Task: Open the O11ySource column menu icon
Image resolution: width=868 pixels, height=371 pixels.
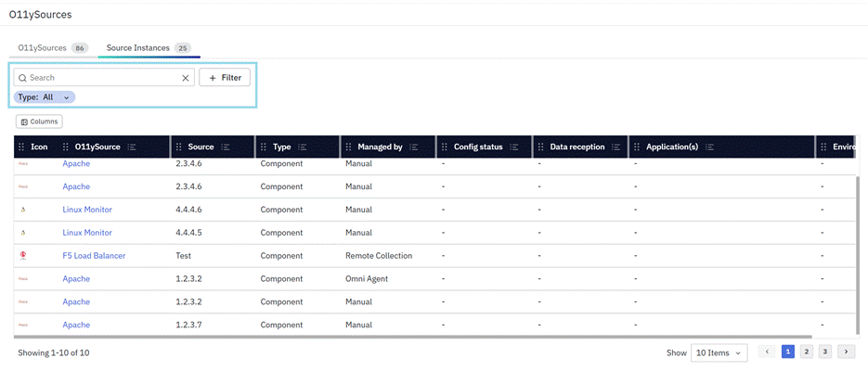Action: coord(132,147)
